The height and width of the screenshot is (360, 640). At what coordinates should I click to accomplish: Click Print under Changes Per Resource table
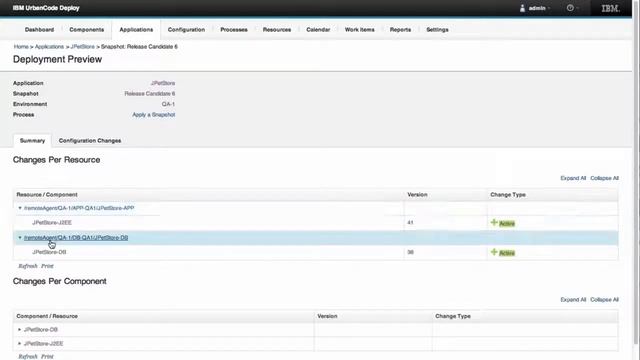point(47,266)
